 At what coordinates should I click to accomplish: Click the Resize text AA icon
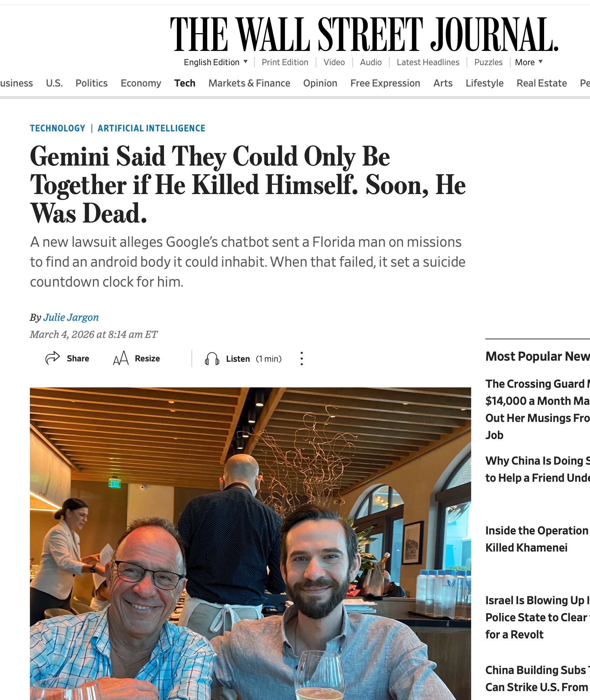pyautogui.click(x=121, y=358)
